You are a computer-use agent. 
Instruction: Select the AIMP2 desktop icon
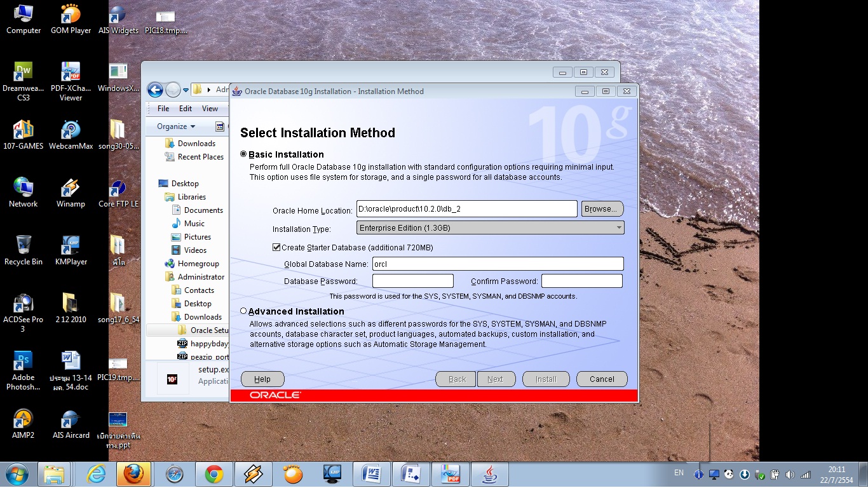point(24,424)
